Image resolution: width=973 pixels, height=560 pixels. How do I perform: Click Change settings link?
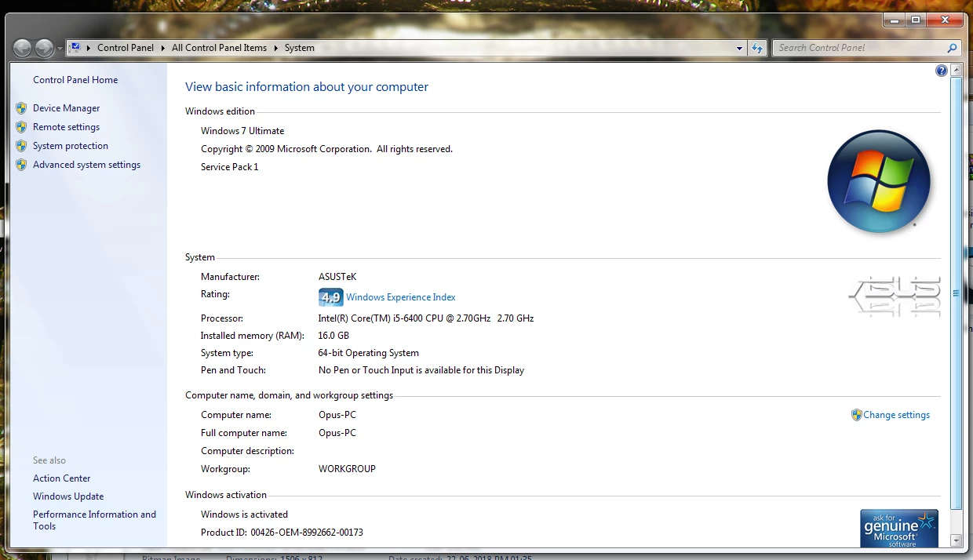896,415
